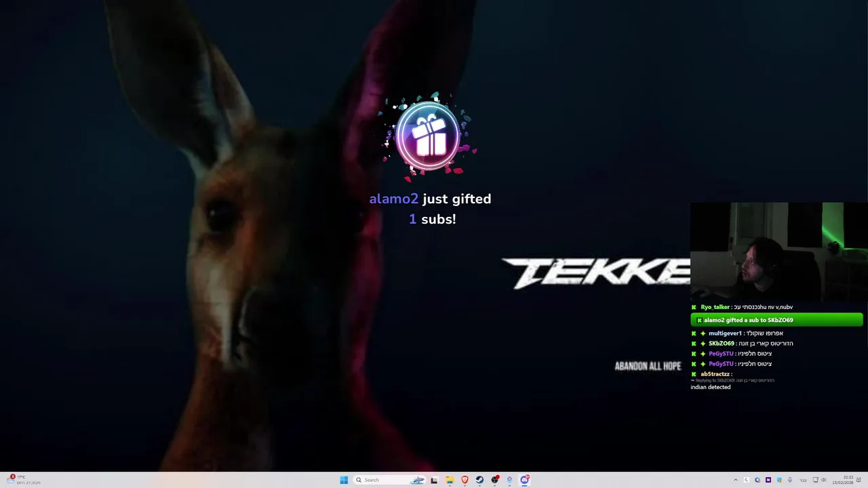
Task: Open the network status tray icon
Action: point(815,480)
